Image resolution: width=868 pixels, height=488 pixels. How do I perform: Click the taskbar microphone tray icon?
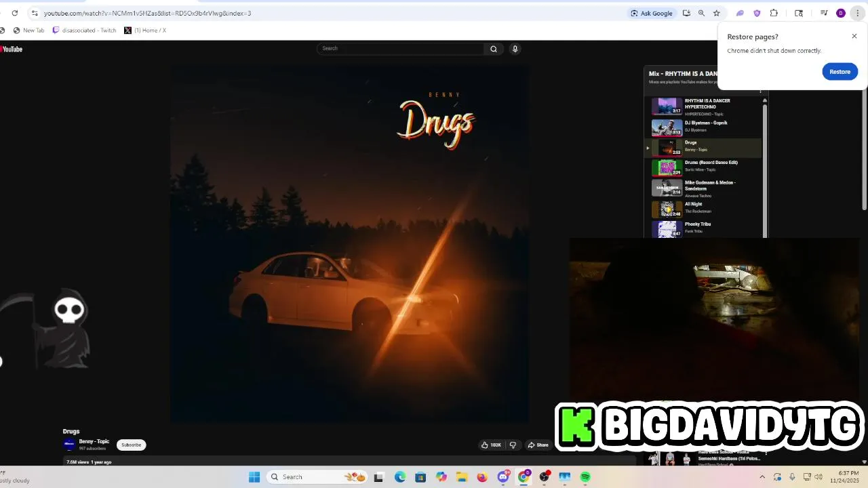tap(792, 477)
